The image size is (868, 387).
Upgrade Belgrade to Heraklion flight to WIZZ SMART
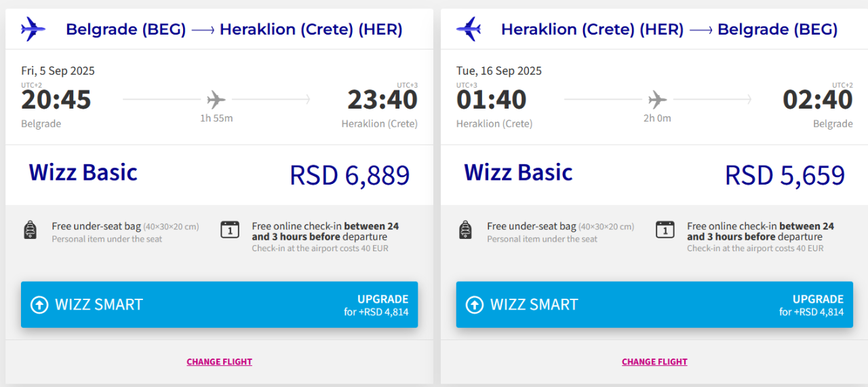coord(219,305)
